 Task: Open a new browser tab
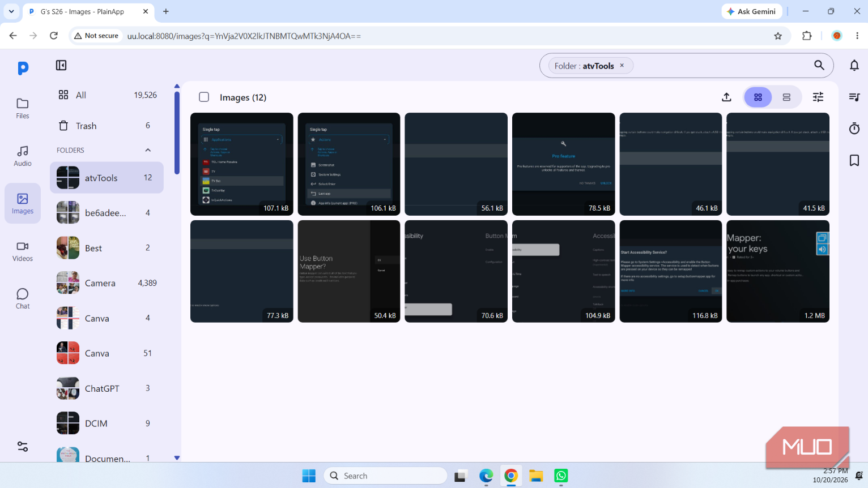coord(166,11)
